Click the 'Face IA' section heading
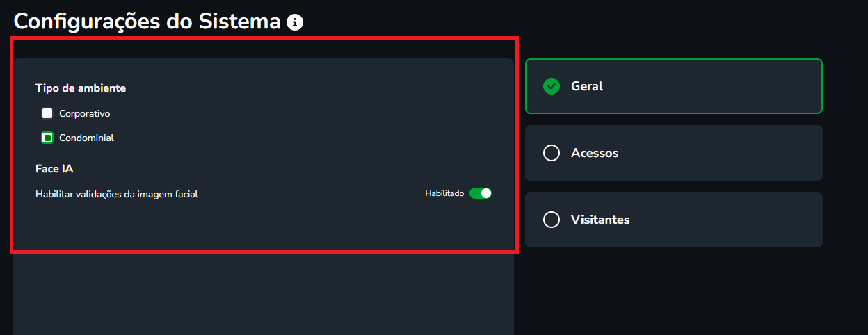868x335 pixels. [54, 169]
